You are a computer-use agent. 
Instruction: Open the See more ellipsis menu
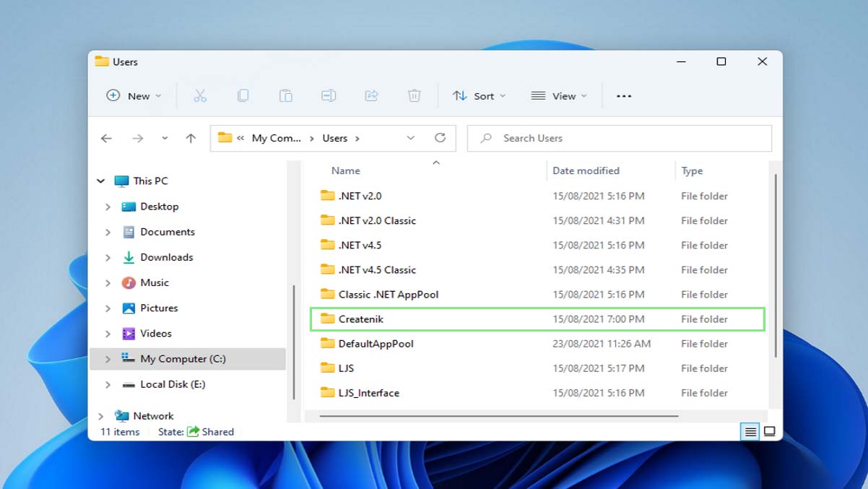point(624,96)
